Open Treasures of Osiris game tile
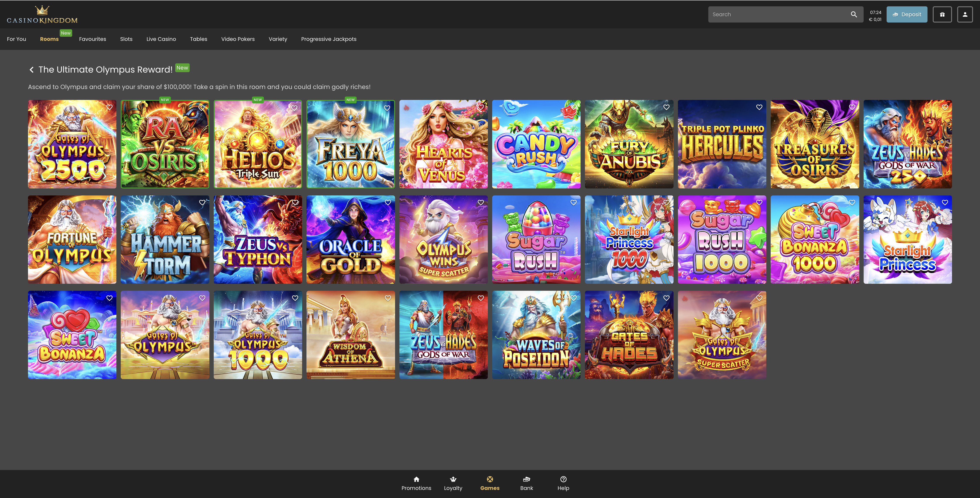The width and height of the screenshot is (980, 498). [x=814, y=144]
